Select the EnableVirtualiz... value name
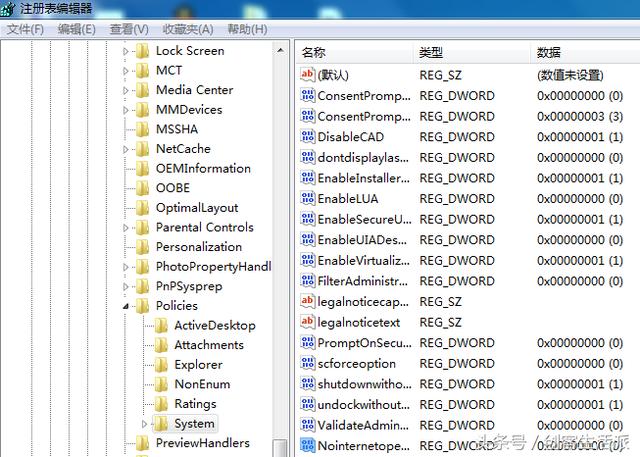Image resolution: width=640 pixels, height=457 pixels. [x=364, y=260]
